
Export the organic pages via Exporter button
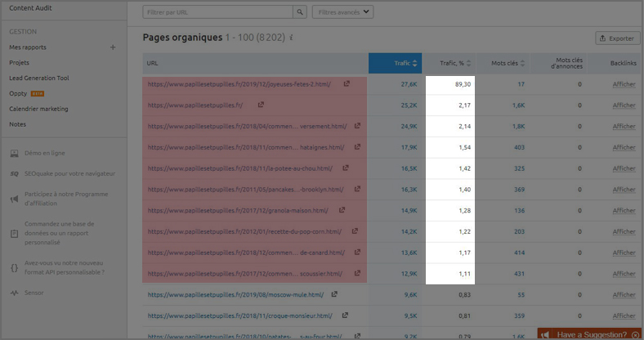coord(617,38)
